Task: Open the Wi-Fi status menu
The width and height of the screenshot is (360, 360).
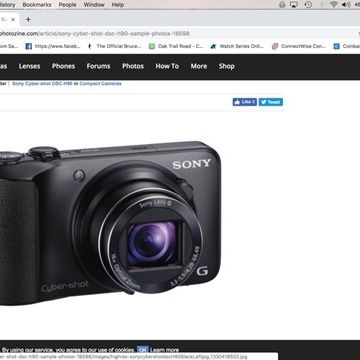Action: 333,4
